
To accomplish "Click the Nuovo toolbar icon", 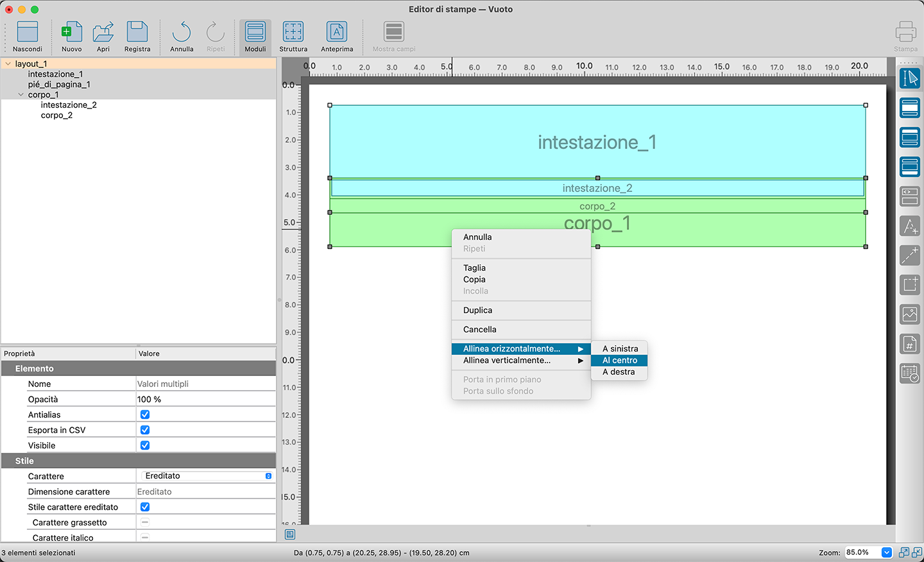I will 71,33.
